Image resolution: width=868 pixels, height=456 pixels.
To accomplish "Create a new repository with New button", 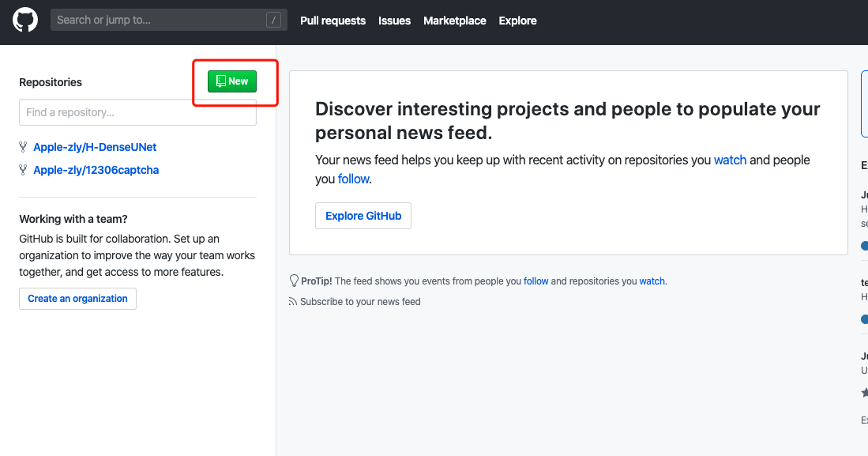I will click(232, 81).
